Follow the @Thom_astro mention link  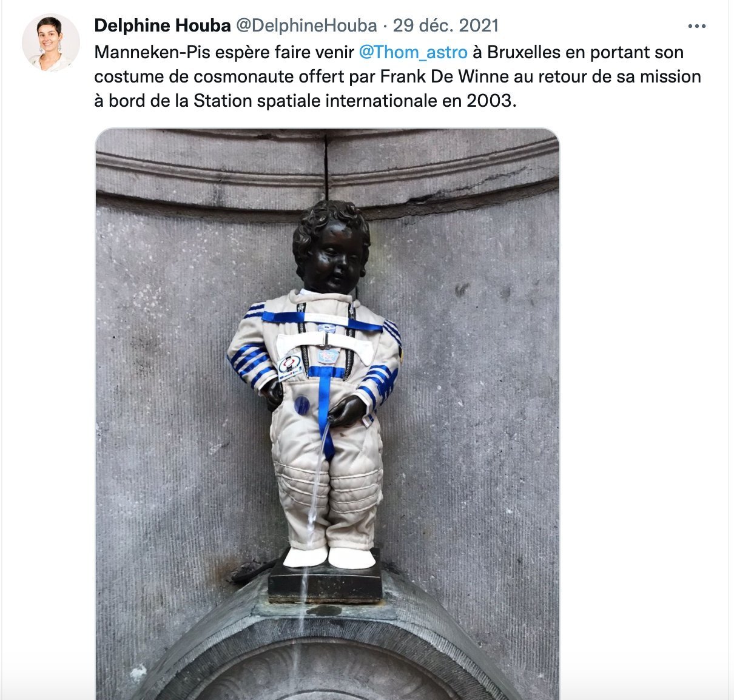click(413, 52)
